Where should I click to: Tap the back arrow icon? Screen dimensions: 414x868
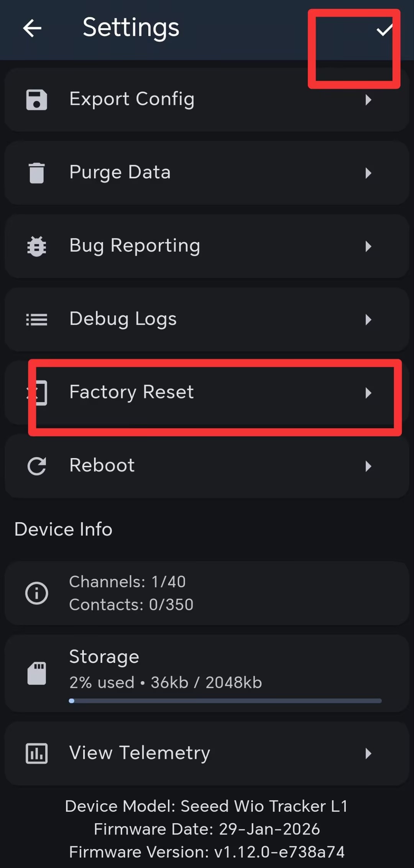(32, 28)
